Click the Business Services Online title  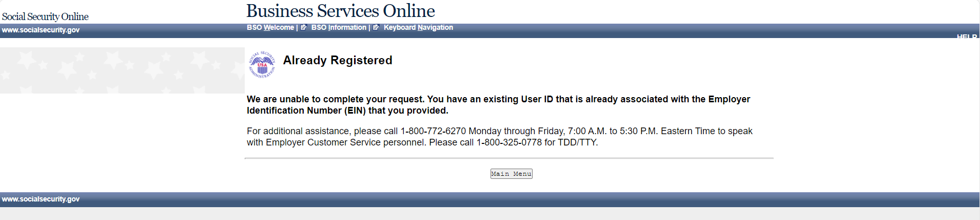tap(341, 11)
